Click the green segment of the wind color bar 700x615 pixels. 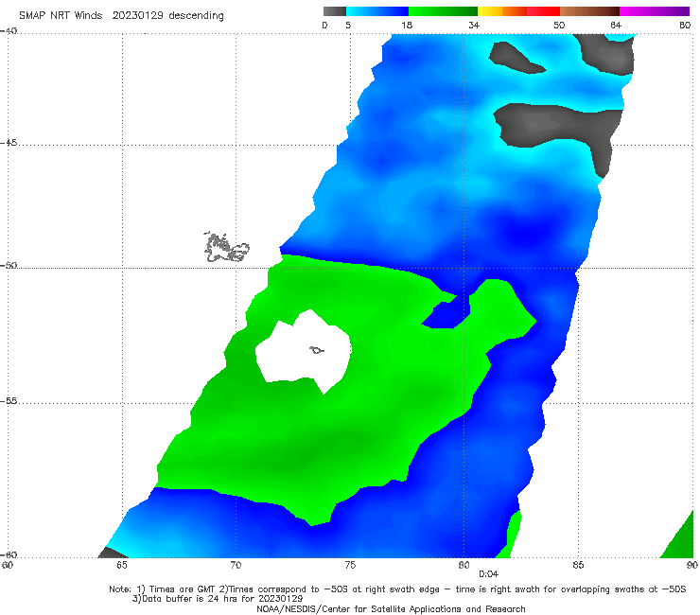point(444,11)
